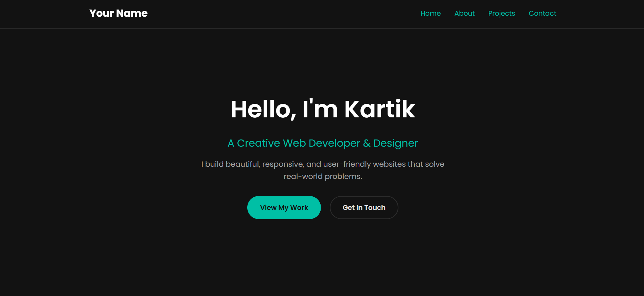
Task: Click the 'Hello, I'm Kartik' heading
Action: (323, 109)
